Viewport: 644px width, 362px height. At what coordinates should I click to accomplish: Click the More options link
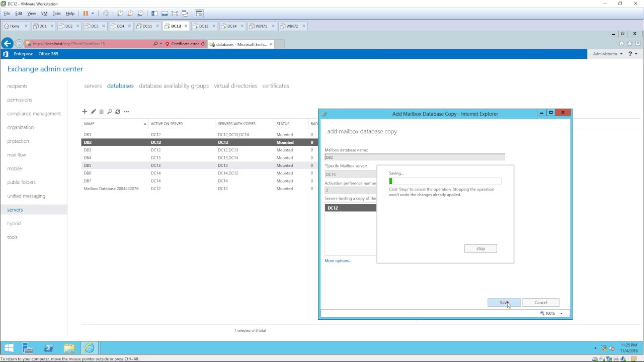point(338,260)
